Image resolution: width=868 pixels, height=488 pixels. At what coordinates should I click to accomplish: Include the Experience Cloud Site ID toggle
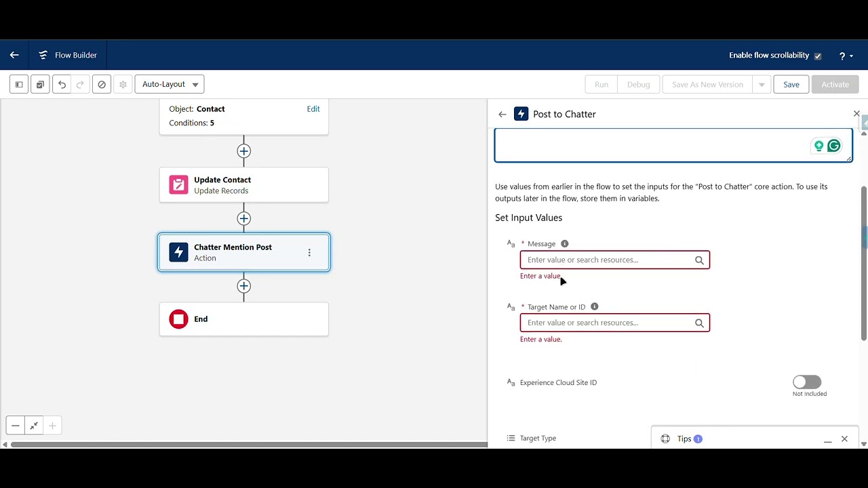[807, 382]
